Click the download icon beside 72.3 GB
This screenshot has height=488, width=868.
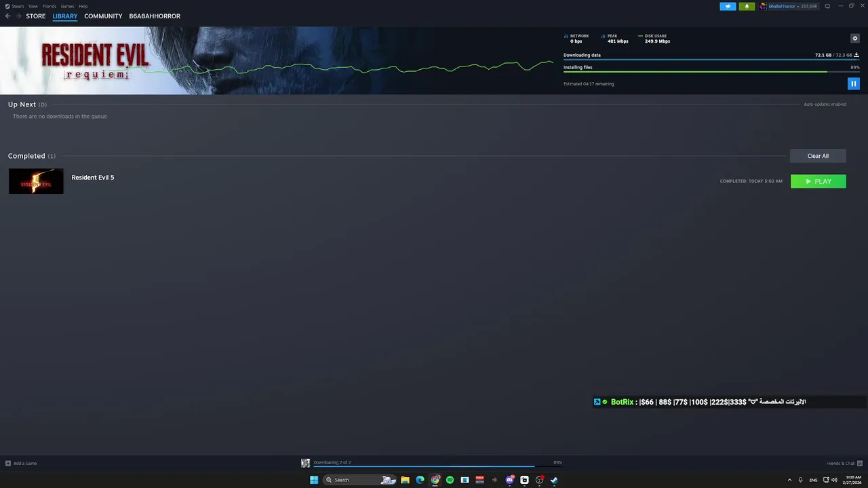[x=856, y=55]
